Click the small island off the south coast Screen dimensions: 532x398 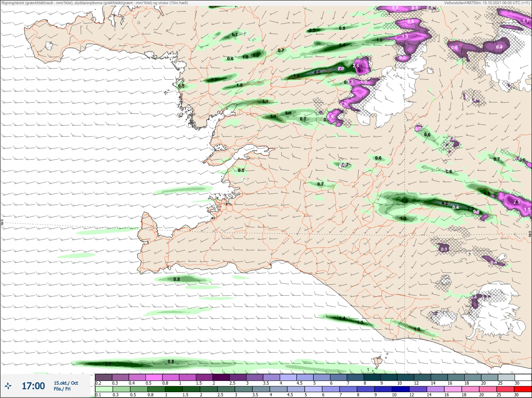coord(378,361)
